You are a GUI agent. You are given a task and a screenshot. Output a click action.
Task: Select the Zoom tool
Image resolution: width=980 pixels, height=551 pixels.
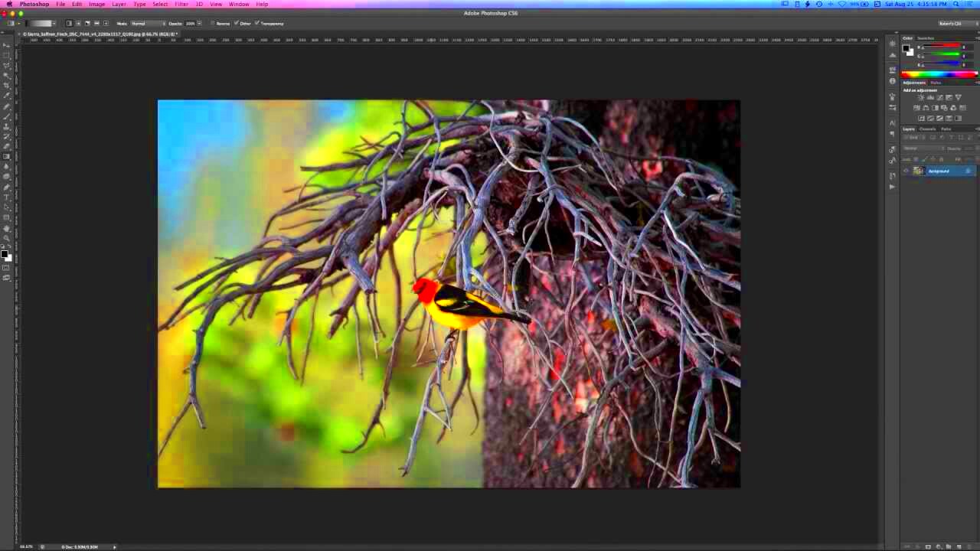click(7, 238)
